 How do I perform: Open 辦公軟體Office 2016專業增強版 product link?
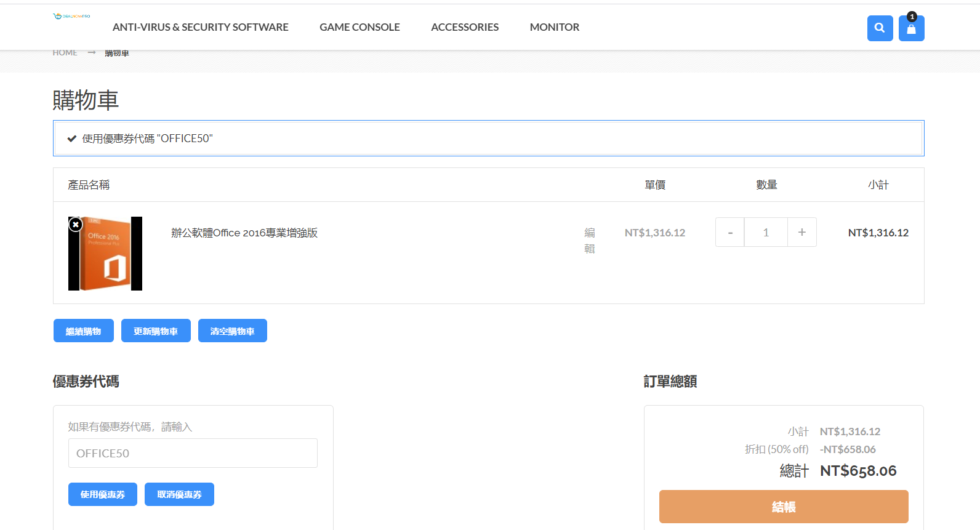pos(244,233)
